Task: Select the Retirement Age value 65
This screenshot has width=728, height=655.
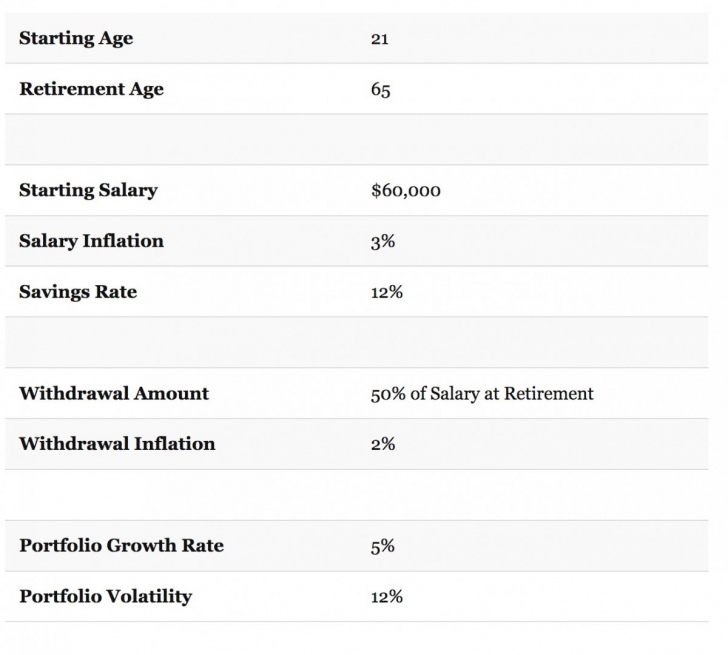Action: point(381,90)
